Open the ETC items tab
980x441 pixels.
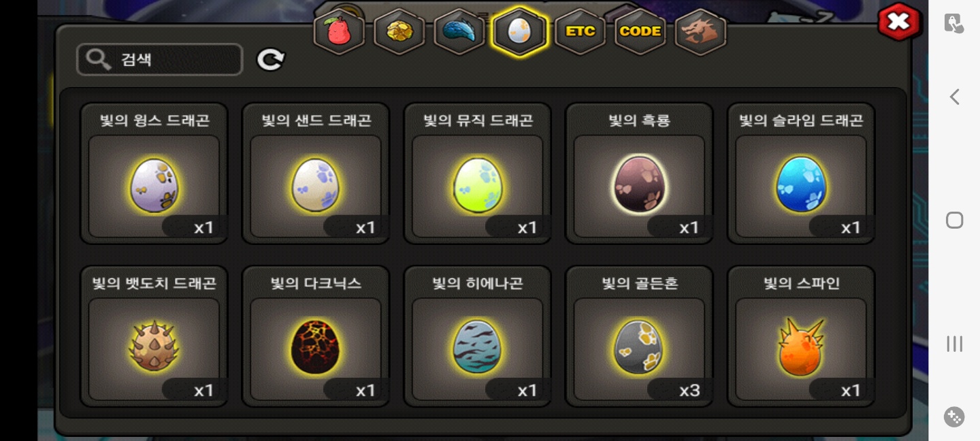580,31
